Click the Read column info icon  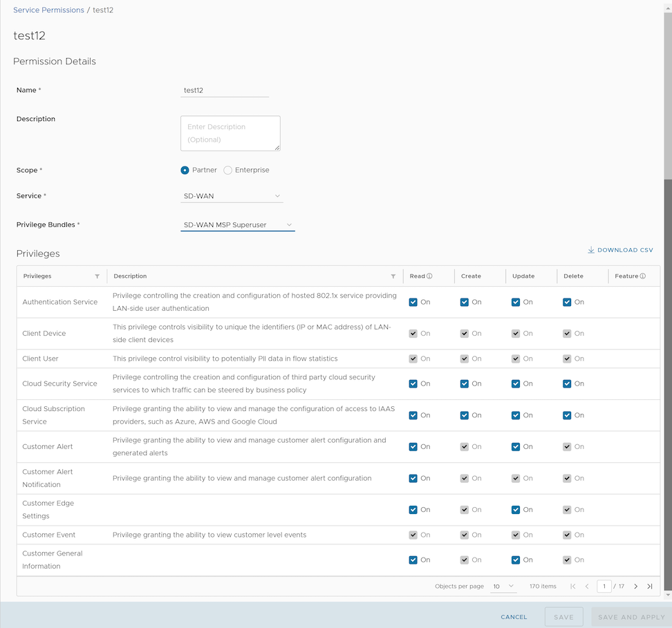pyautogui.click(x=429, y=276)
